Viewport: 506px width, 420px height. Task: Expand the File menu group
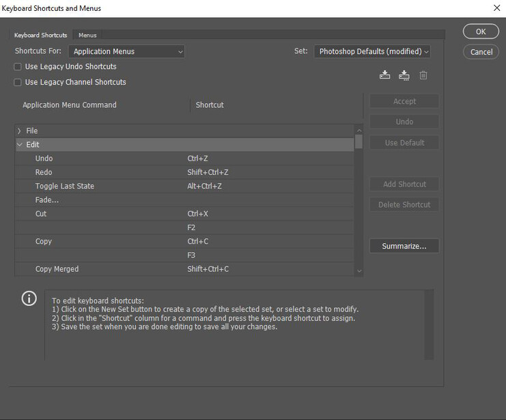pyautogui.click(x=19, y=130)
